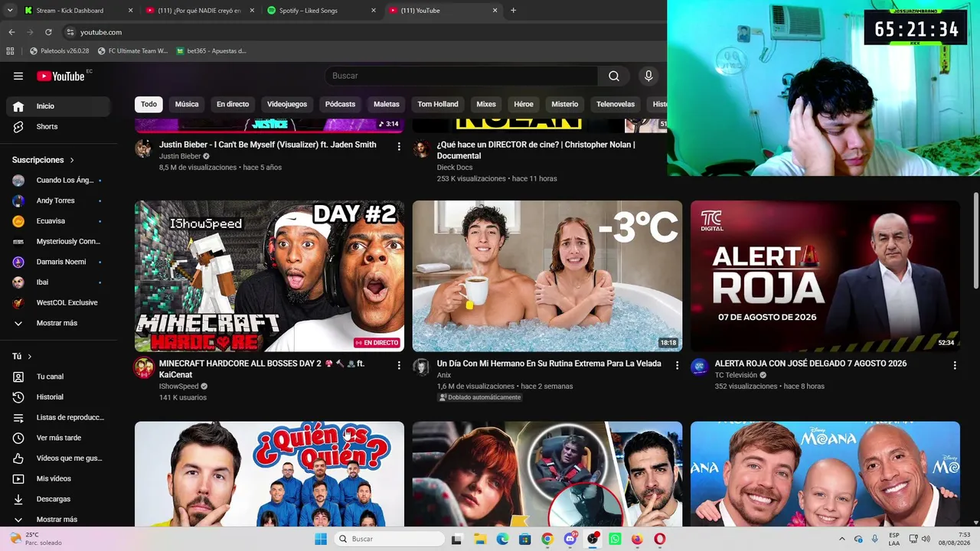Play the Alerta Roja video thumbnail
Screen dimensions: 980x551
click(825, 276)
